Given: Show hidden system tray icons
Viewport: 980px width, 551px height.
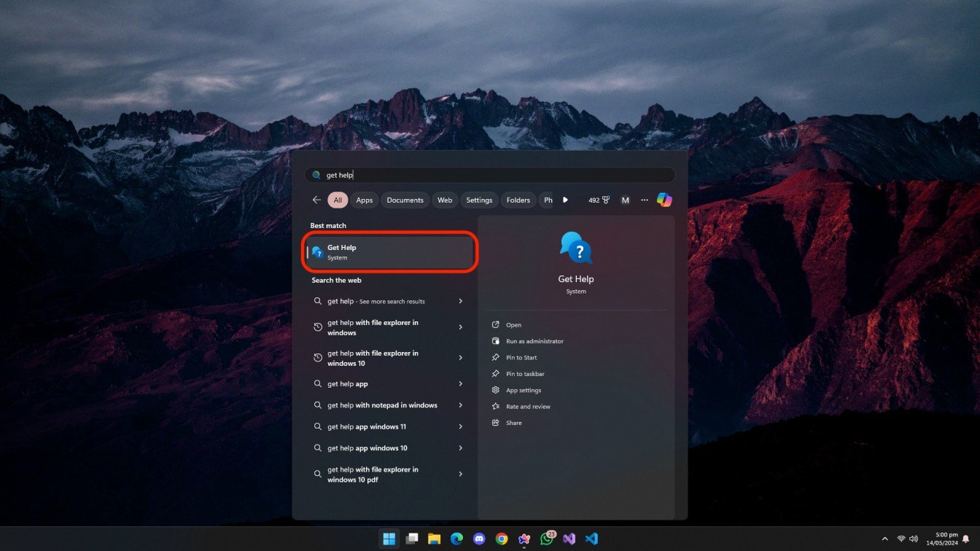Looking at the screenshot, I should click(x=885, y=539).
